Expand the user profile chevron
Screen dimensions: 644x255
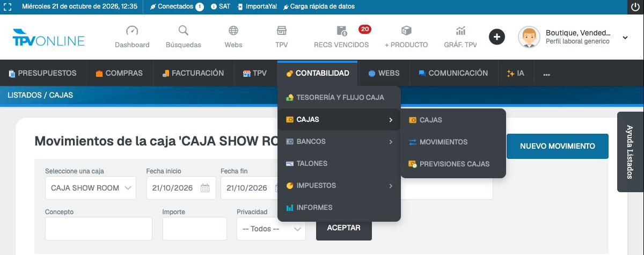625,38
